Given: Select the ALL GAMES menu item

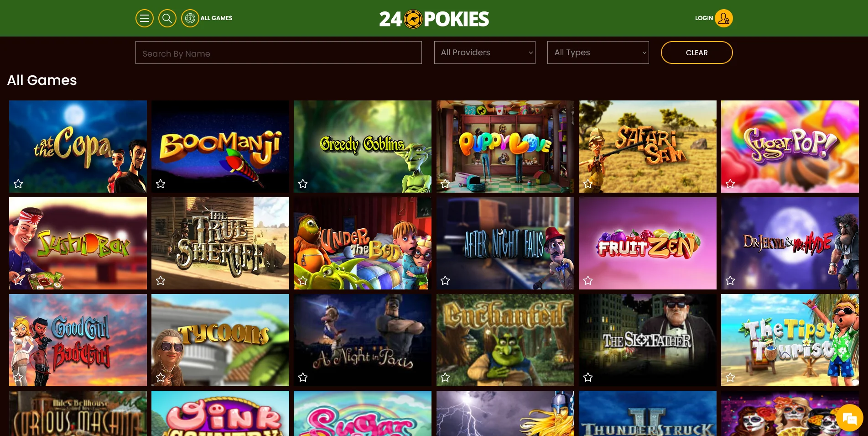Looking at the screenshot, I should point(217,18).
